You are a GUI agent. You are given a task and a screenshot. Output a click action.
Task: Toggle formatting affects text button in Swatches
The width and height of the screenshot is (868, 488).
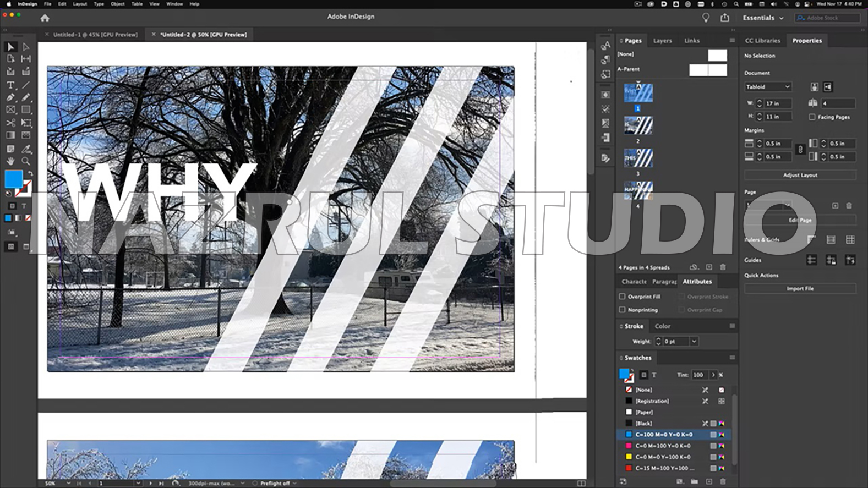pyautogui.click(x=654, y=375)
